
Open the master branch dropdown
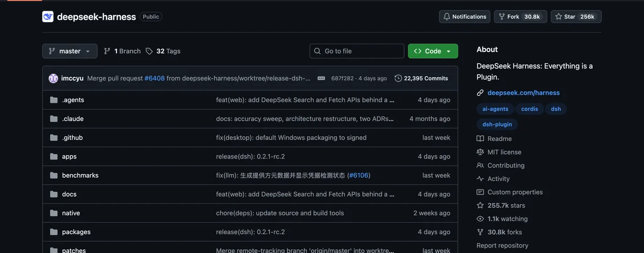(70, 51)
